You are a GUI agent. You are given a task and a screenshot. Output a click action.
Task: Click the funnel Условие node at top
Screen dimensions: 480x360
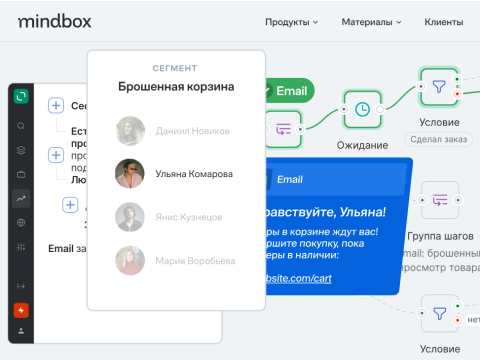[439, 87]
